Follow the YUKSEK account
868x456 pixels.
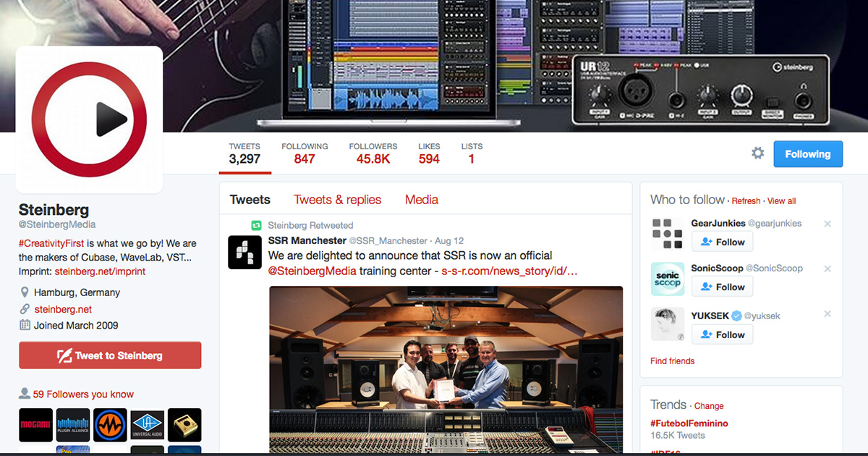pos(722,334)
